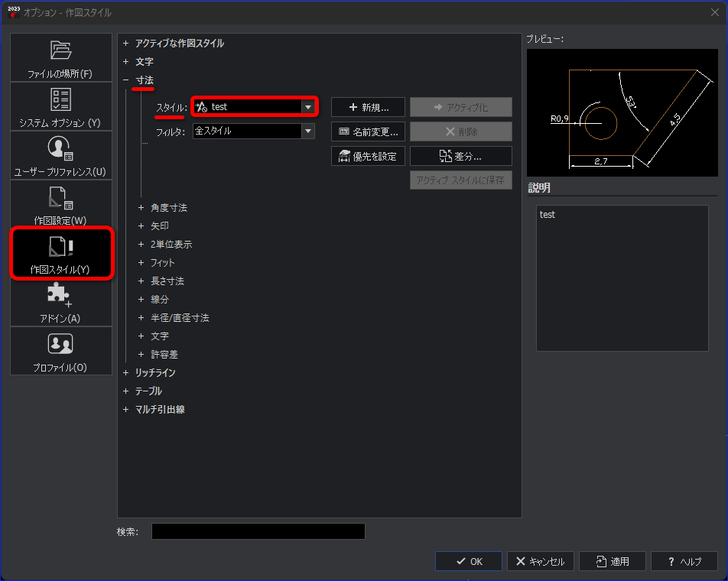Open システム オプション (Y) category
Viewport: 728px width, 581px height.
pyautogui.click(x=61, y=107)
